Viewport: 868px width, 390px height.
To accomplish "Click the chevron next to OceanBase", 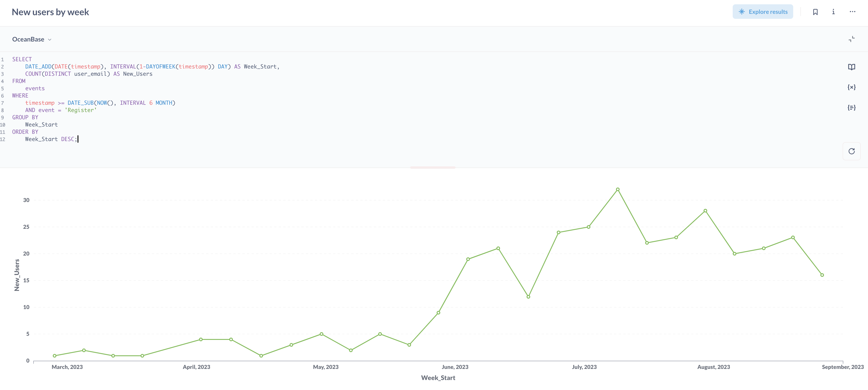I will coord(50,40).
